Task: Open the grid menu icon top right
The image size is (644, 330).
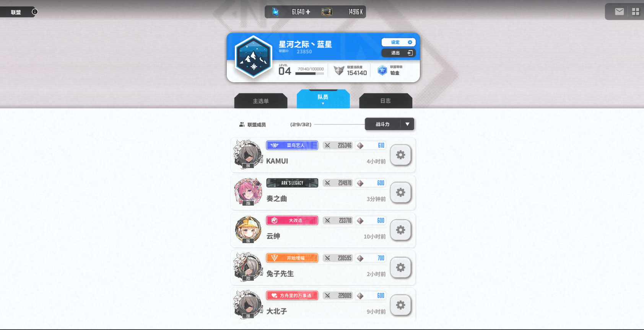Action: click(x=636, y=12)
